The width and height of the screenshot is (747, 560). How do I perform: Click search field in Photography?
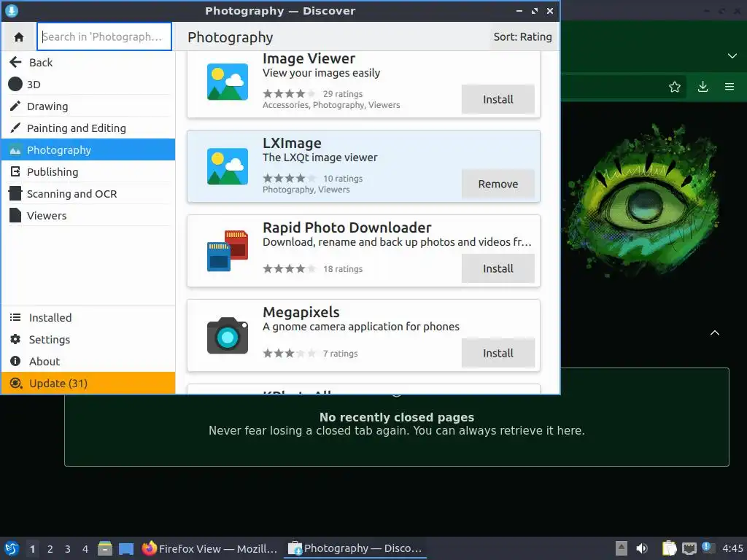(x=104, y=36)
